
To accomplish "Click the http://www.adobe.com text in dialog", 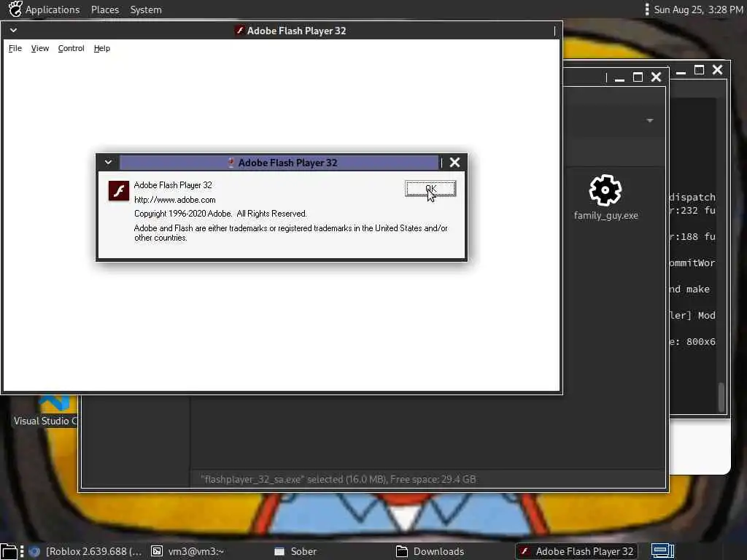I will pos(175,200).
